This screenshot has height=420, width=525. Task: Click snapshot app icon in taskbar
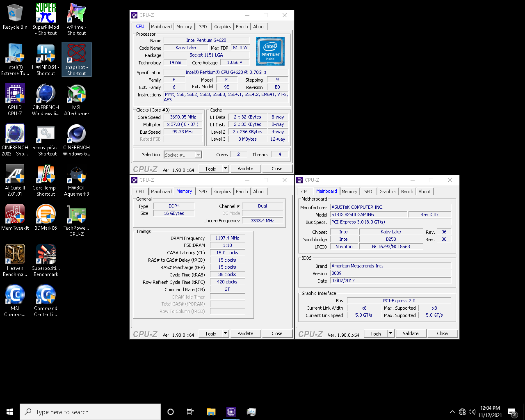(x=251, y=412)
